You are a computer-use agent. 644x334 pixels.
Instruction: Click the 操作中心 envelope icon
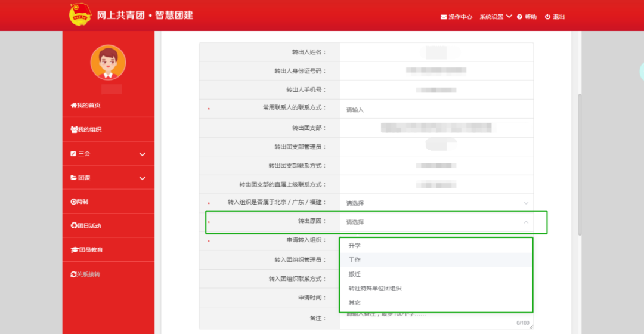coord(444,17)
